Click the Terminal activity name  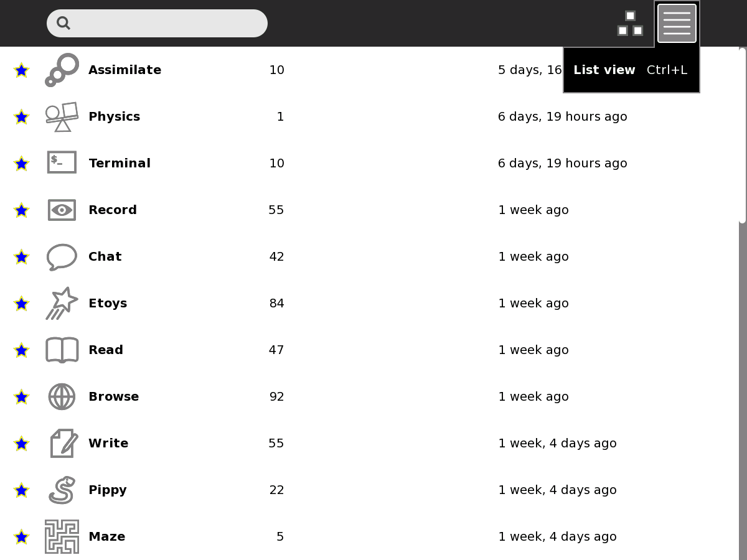pyautogui.click(x=120, y=163)
